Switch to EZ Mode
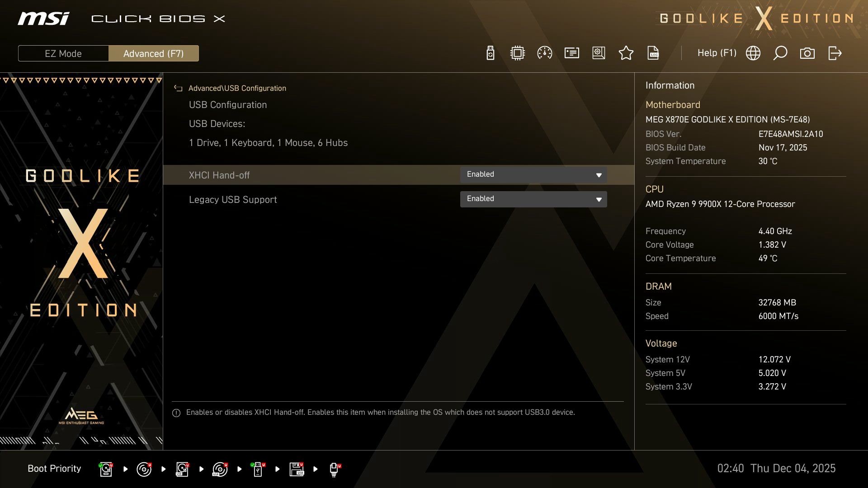Screen dimensions: 868x488 click(63, 53)
